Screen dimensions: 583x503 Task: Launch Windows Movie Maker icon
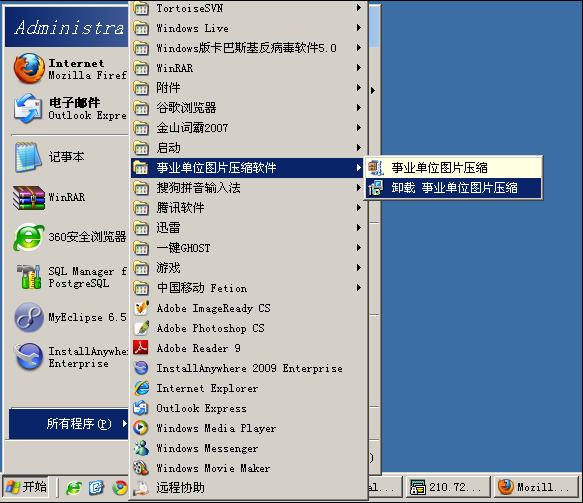coord(141,468)
